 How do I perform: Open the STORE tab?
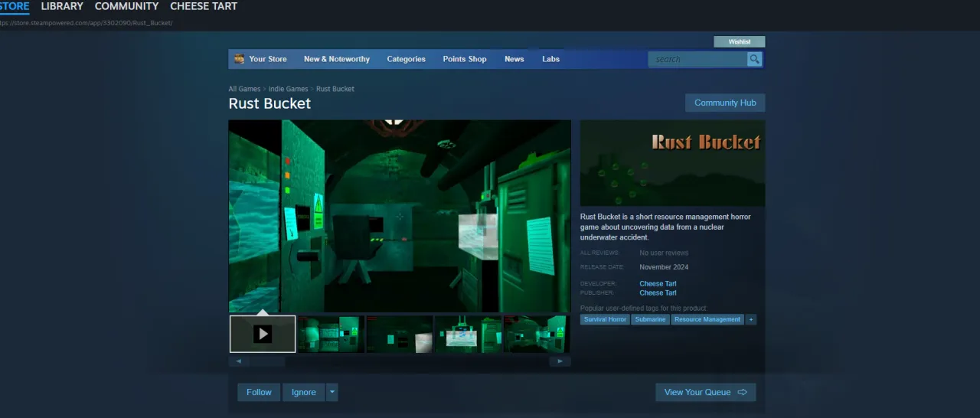point(14,6)
